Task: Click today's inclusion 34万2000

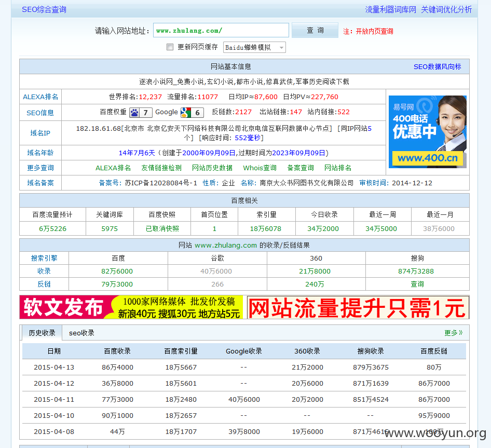Action: coord(323,229)
